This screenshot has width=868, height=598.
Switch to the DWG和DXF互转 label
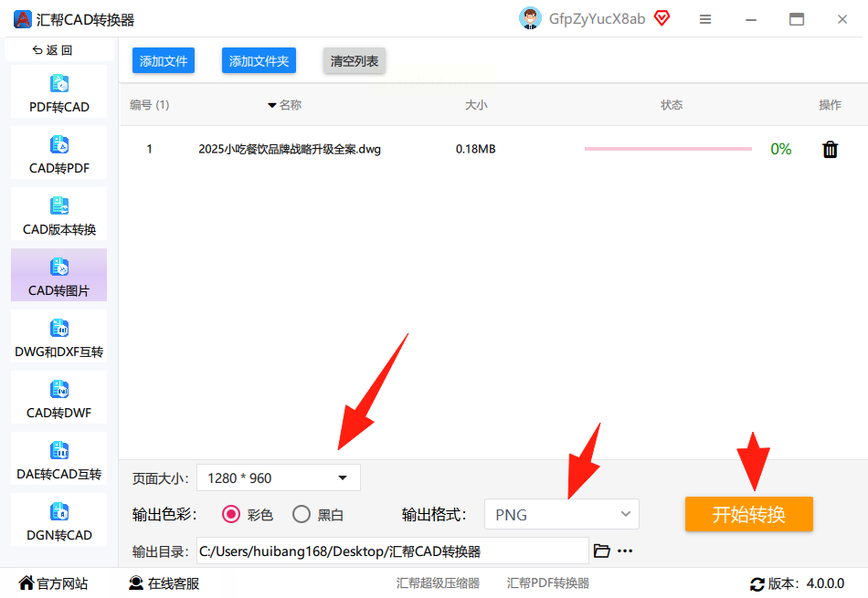pos(59,351)
